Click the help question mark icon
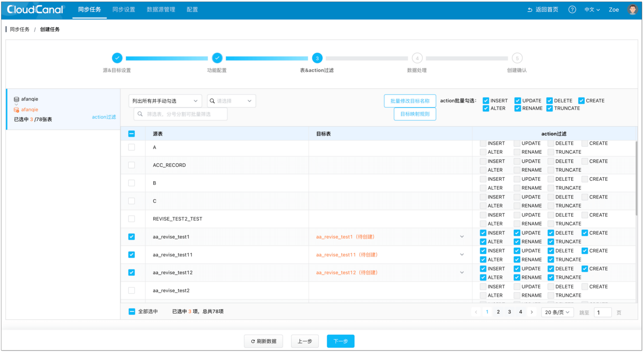 (572, 10)
